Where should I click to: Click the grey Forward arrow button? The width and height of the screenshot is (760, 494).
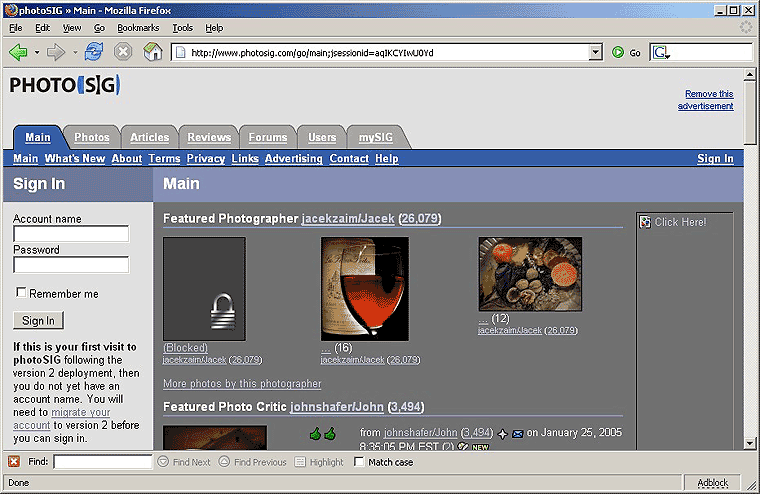(x=56, y=52)
